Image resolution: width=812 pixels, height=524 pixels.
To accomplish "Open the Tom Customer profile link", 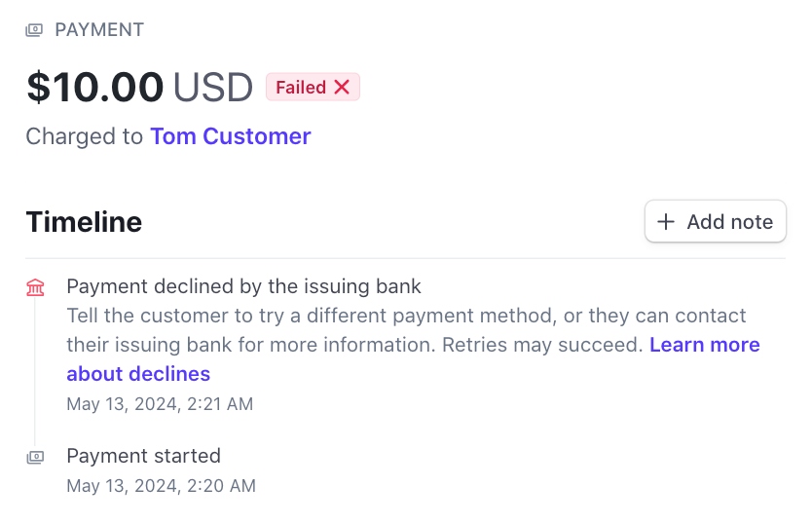I will tap(230, 136).
